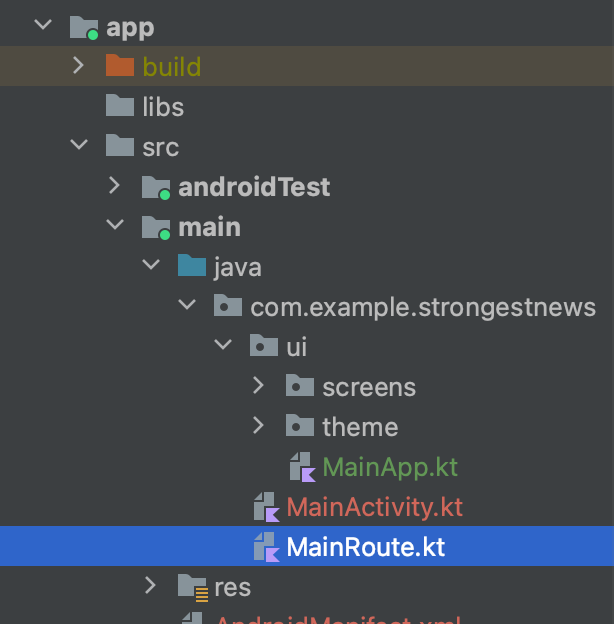
Task: Expand the androidTest folder
Action: pos(115,185)
